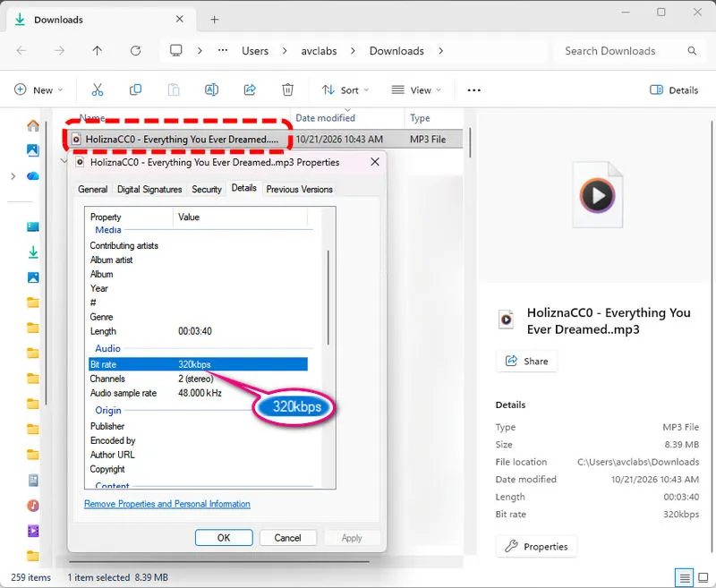The image size is (716, 588).
Task: Open Music folder icon in the sidebar
Action: (x=33, y=506)
